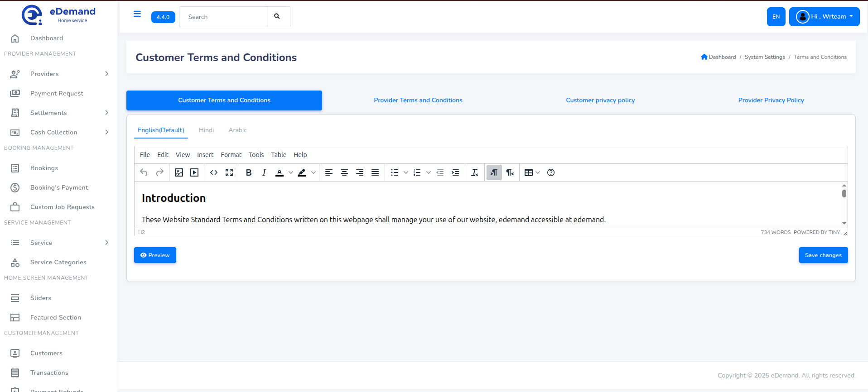
Task: Select English(Default) language tab
Action: point(161,130)
